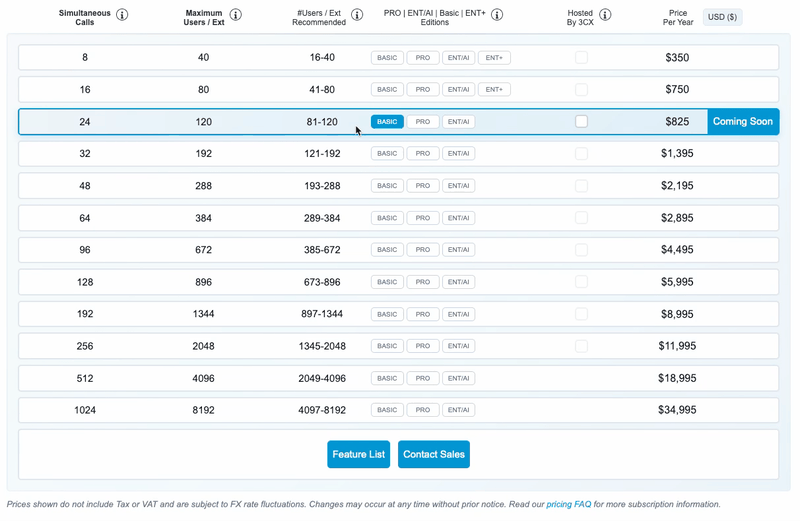
Task: Tick Hosted By 3CX checkbox in $11,995 row
Action: click(581, 346)
